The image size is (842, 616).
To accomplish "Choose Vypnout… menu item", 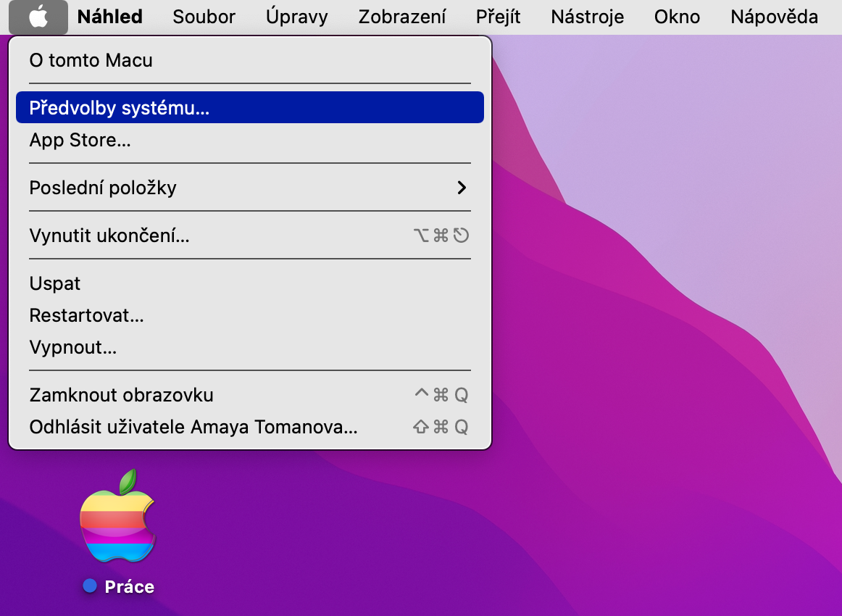I will [250, 347].
